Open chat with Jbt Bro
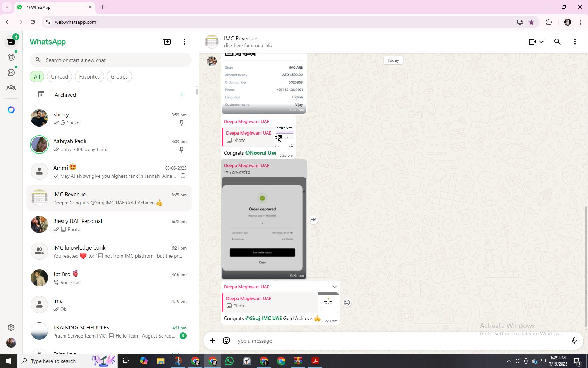The width and height of the screenshot is (588, 368). (x=109, y=278)
